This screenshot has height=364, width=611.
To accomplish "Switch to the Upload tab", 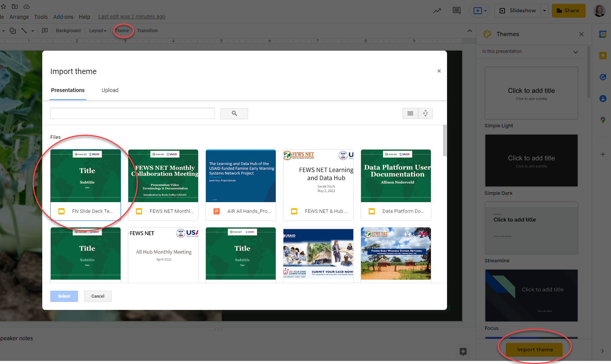I will point(110,90).
